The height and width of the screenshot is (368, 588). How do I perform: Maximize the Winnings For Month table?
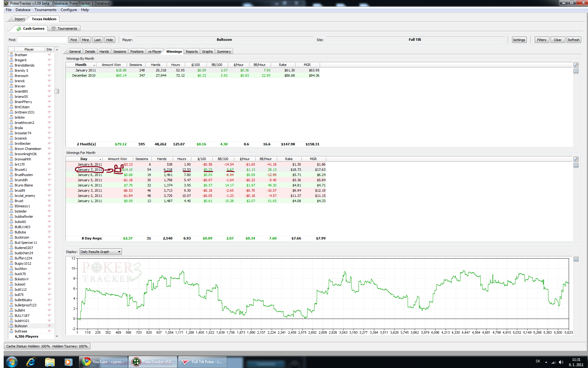(x=576, y=165)
